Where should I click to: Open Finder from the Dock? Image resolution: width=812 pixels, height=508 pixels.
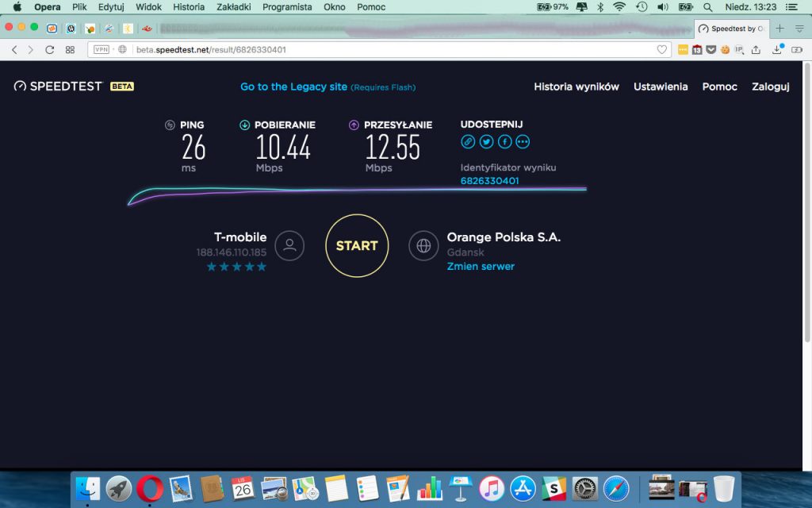click(87, 488)
